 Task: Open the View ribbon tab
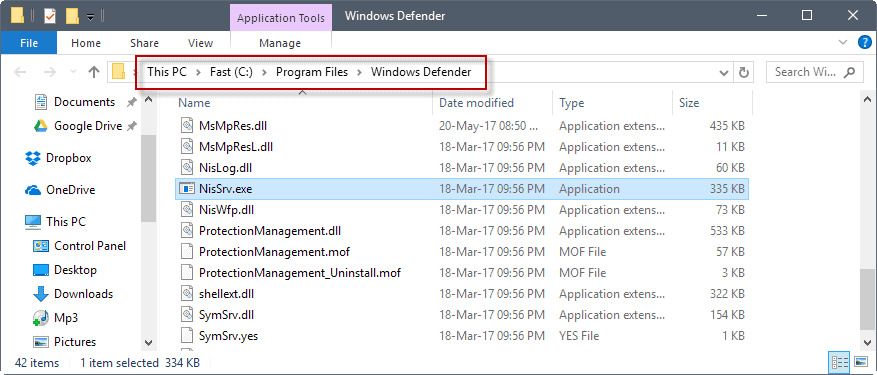coord(200,43)
